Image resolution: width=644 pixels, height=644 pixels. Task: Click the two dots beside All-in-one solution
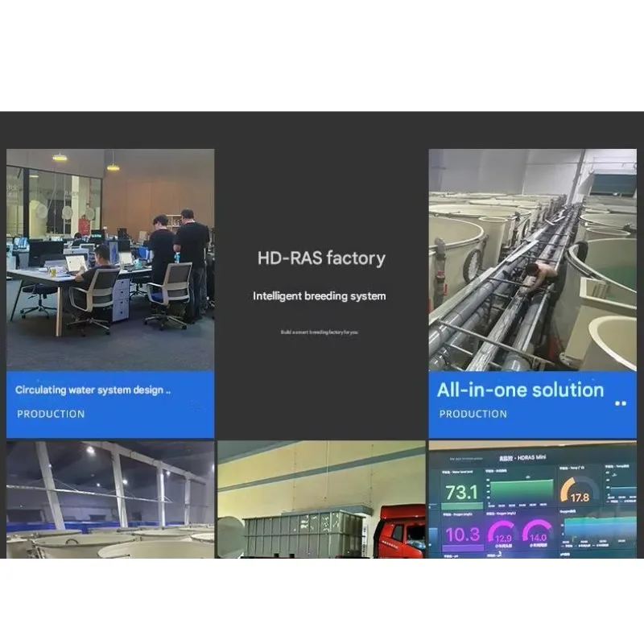click(621, 403)
